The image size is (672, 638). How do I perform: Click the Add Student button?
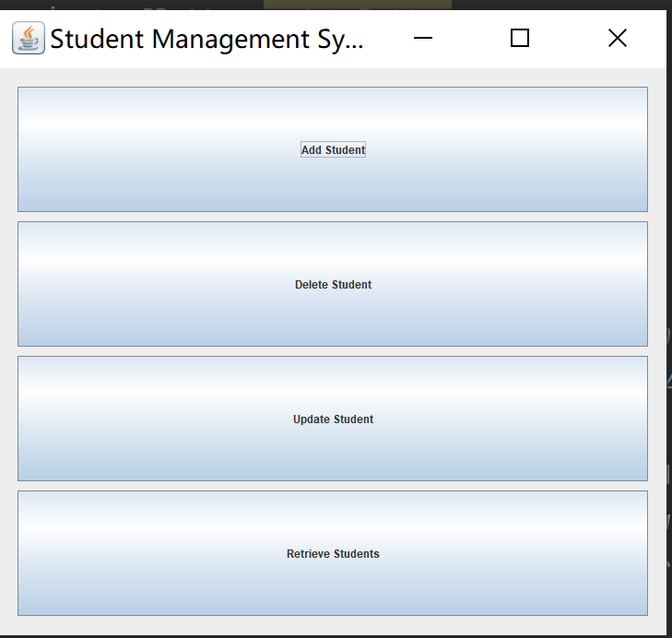333,149
